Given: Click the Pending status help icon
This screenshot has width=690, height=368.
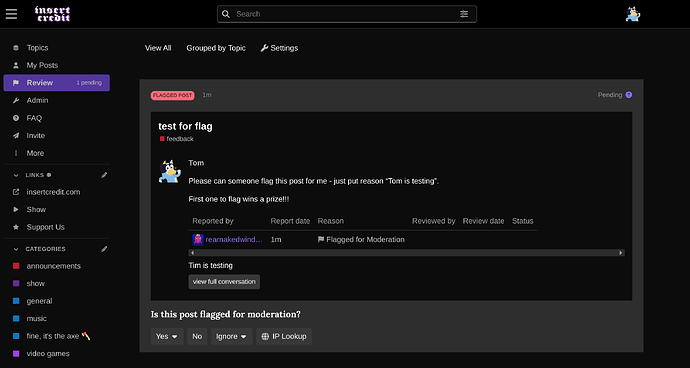Looking at the screenshot, I should tap(629, 95).
